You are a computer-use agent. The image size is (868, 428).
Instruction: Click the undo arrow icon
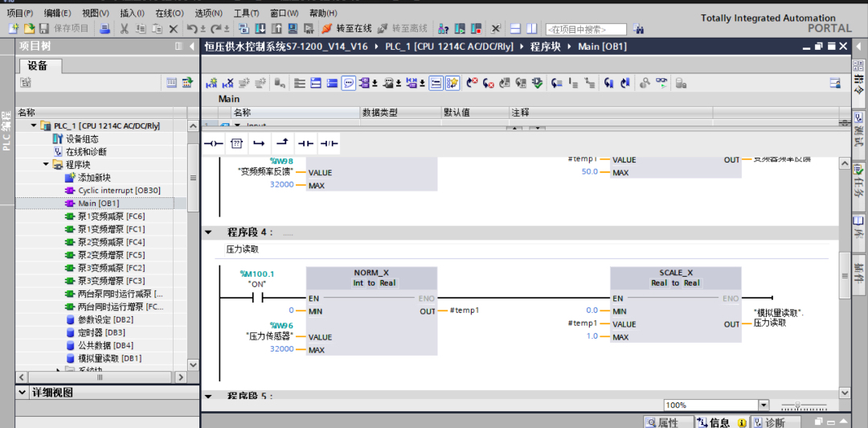[192, 28]
